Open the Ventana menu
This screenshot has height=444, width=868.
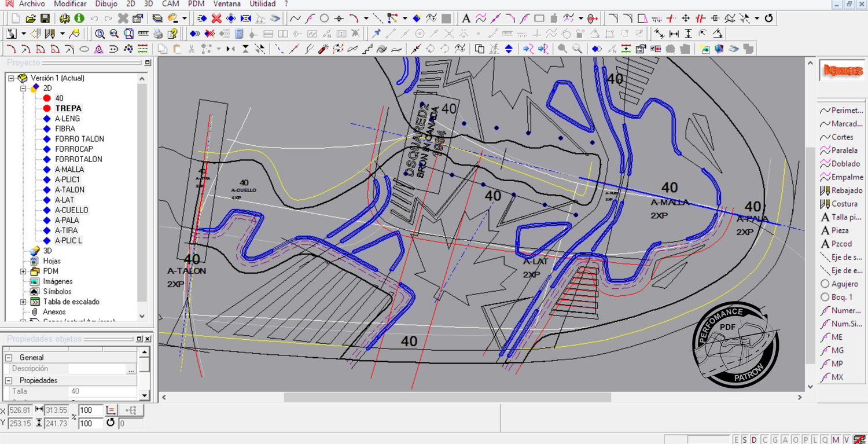coord(227,3)
